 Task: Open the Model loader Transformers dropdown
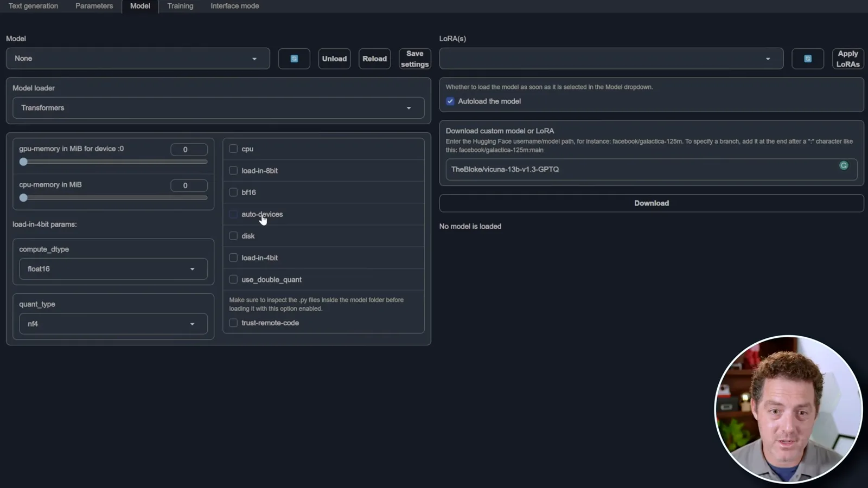point(218,108)
